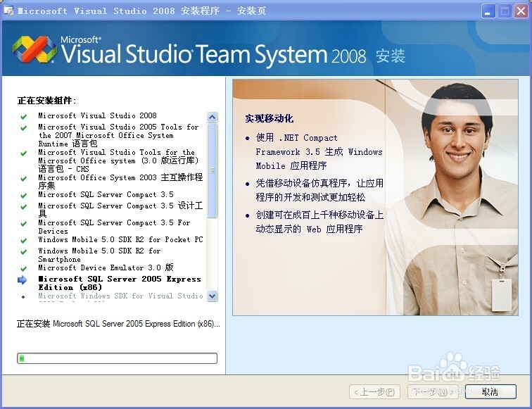532x409 pixels.
Task: Select Microsoft SQL Server 2005 Express Edition (x86) entry
Action: click(x=120, y=283)
